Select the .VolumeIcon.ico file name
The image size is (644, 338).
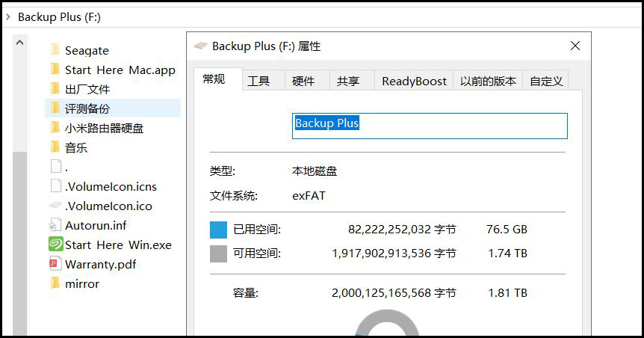108,206
